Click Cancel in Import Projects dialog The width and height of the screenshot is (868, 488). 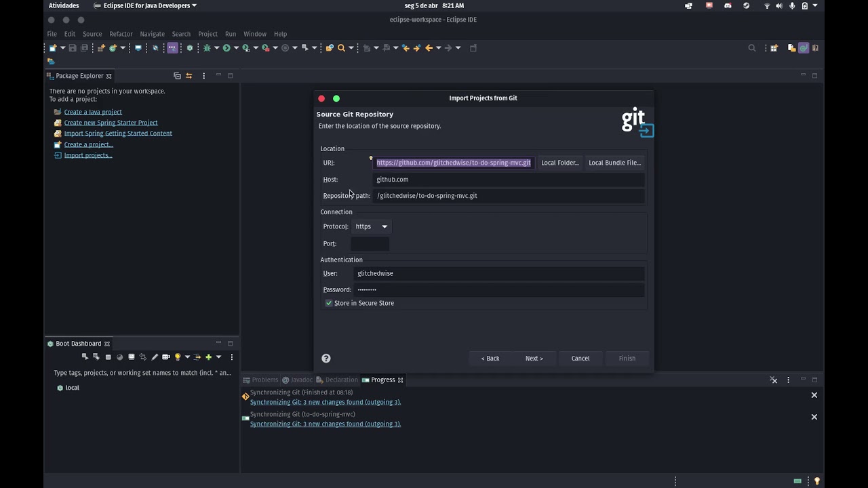point(580,358)
